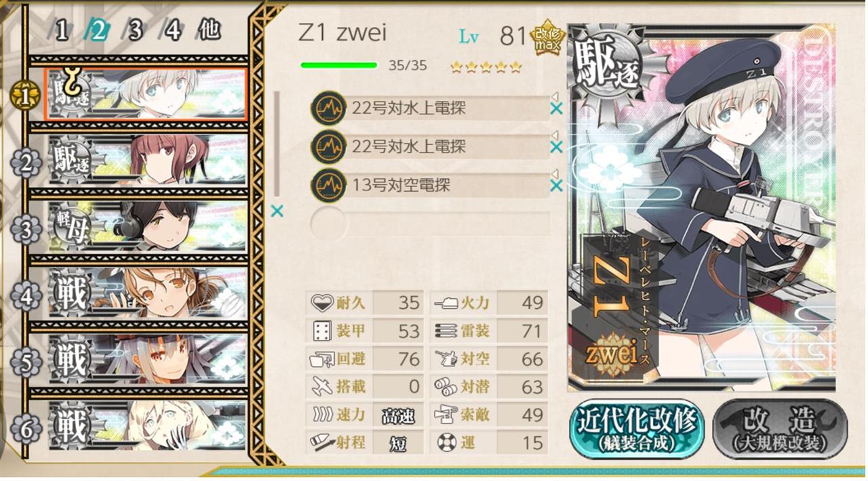Remove first 22号対水上電探 with its X
868x481 pixels.
556,108
